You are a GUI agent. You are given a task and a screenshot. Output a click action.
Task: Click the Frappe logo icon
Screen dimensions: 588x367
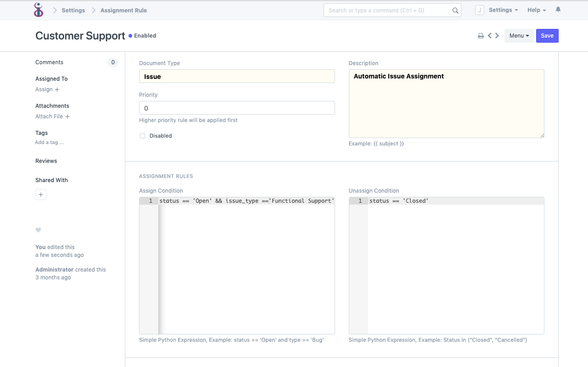(39, 10)
